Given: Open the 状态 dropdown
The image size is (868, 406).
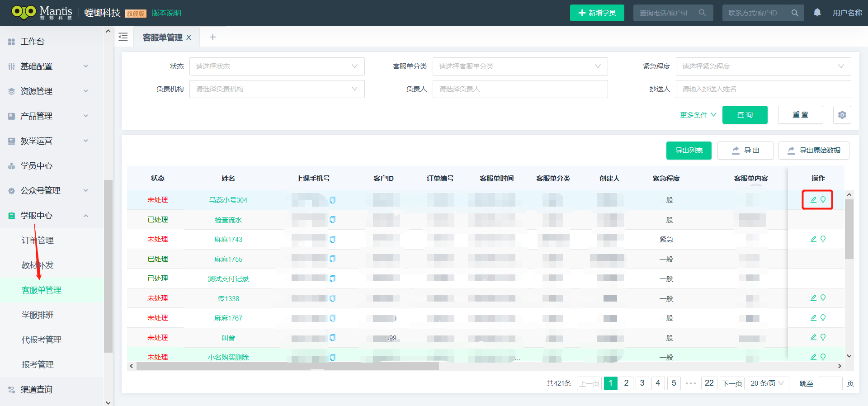Looking at the screenshot, I should [277, 66].
